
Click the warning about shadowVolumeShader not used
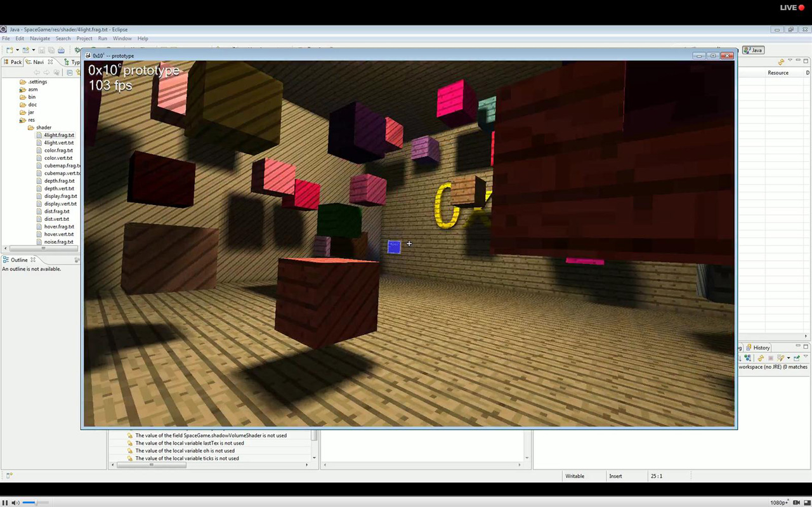(x=207, y=435)
